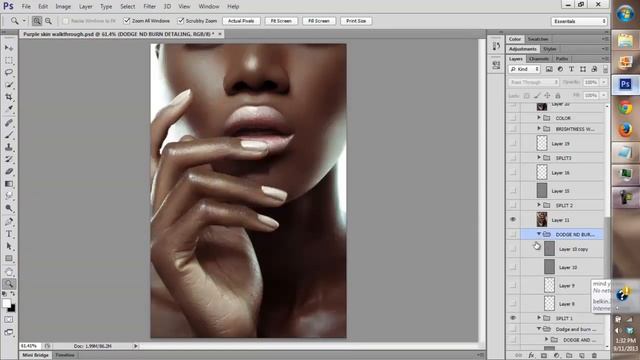Choose Zoom Out mode in options bar
Image resolution: width=640 pixels, height=360 pixels.
(x=48, y=21)
